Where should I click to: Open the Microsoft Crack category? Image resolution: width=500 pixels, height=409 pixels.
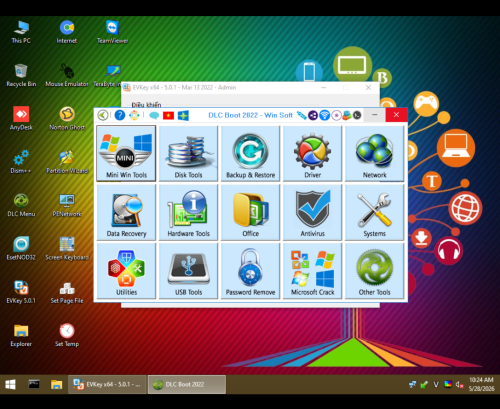tap(312, 271)
